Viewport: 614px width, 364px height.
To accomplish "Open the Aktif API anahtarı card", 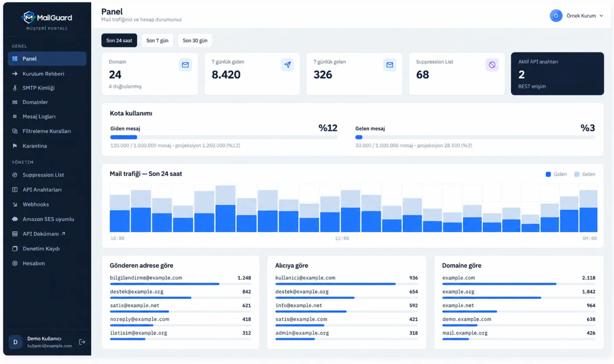I will [557, 74].
